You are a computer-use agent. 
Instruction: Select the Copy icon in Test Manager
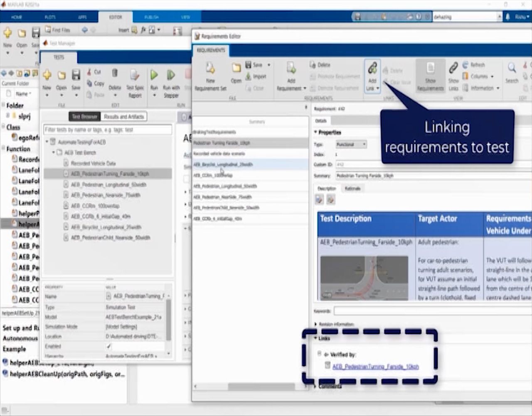[x=96, y=83]
